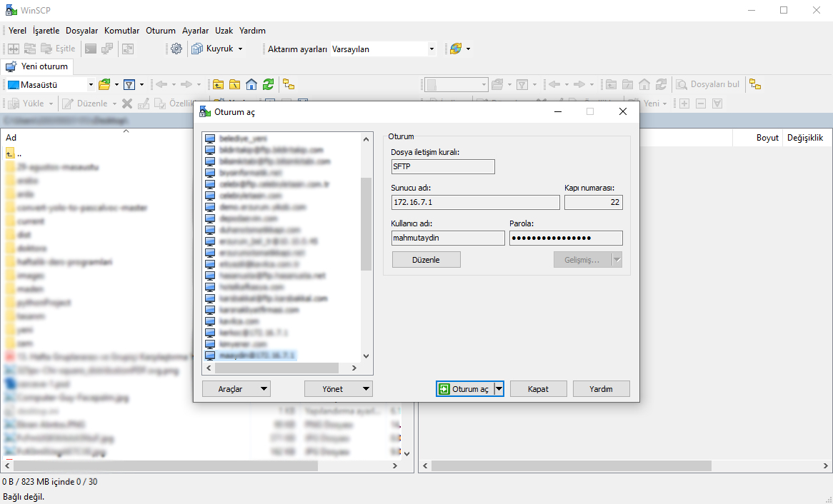Screen dimensions: 833x504
Task: Open the Ayarlar menu
Action: [x=196, y=31]
